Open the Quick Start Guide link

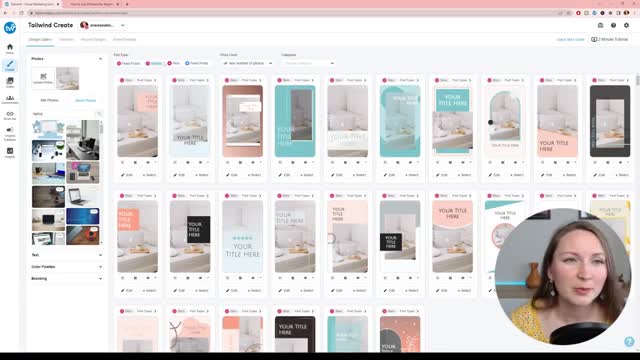coord(570,40)
